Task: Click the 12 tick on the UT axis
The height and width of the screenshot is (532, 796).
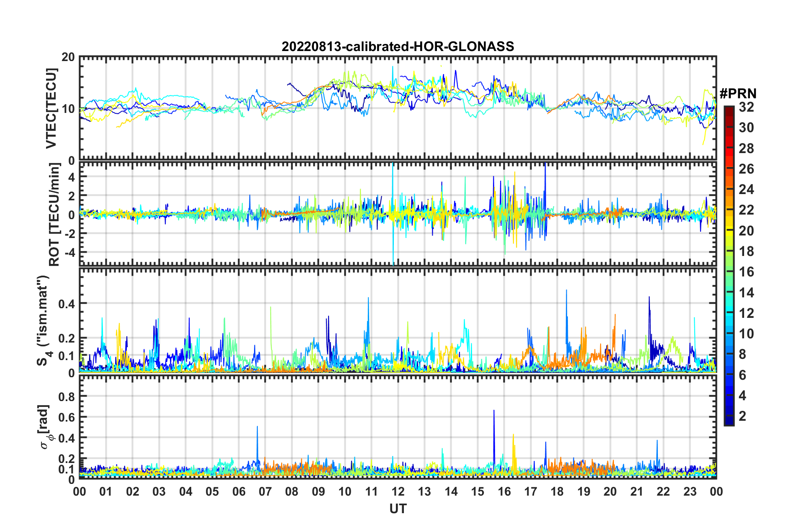Action: 398,491
